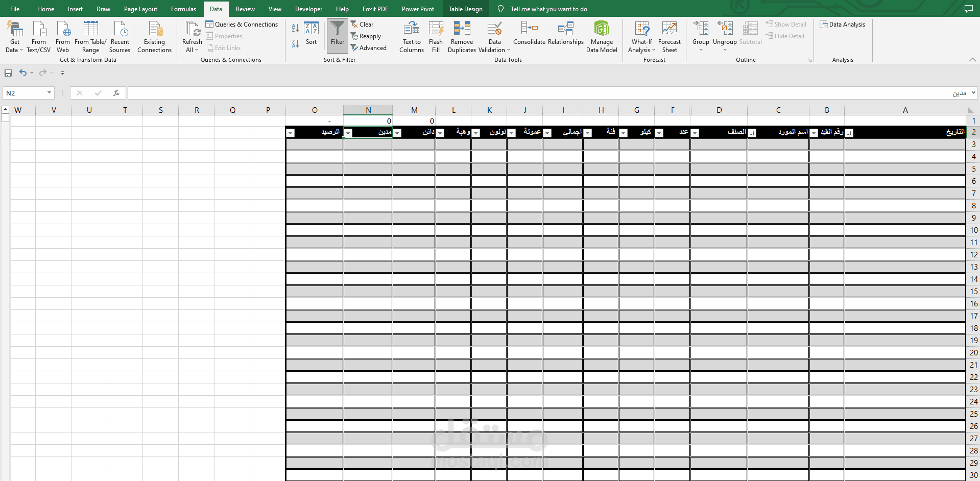Viewport: 980px width, 481px height.
Task: Click Remove Duplicates
Action: (462, 37)
